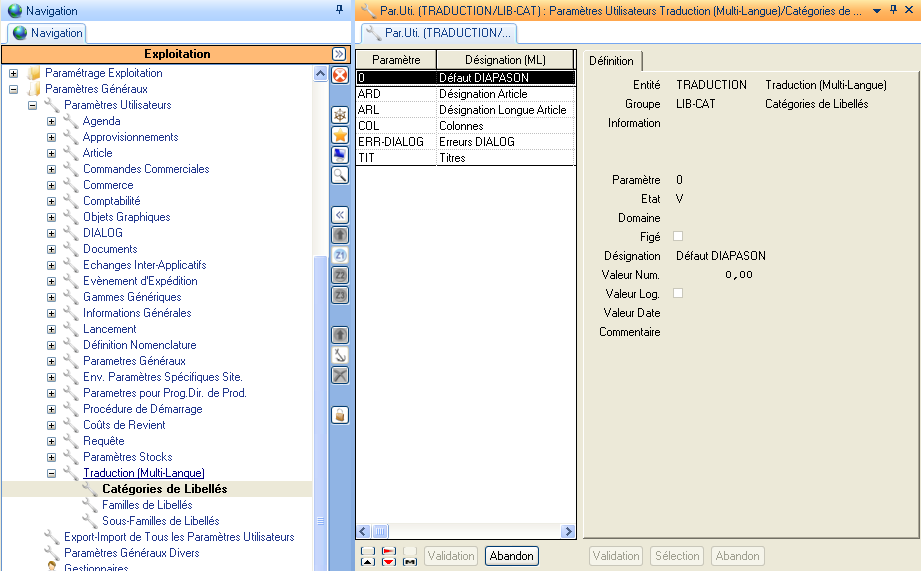Click the magnifying glass search icon
The height and width of the screenshot is (571, 921).
click(x=340, y=174)
